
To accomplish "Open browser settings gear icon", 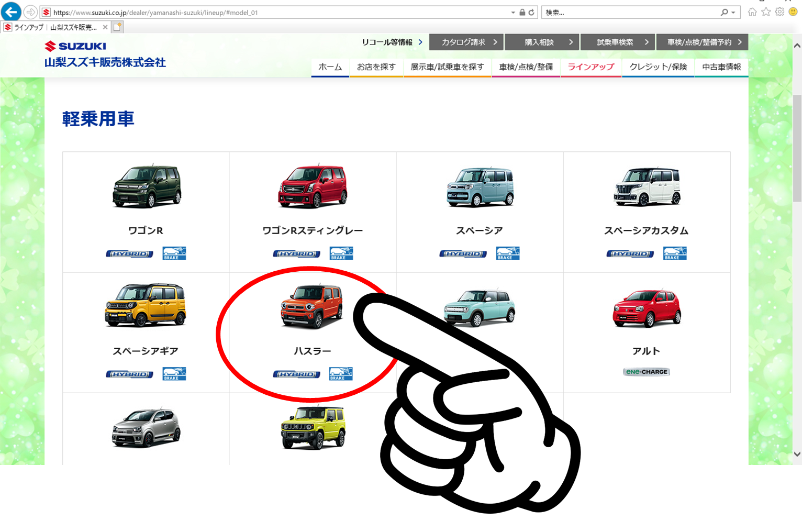I will [x=779, y=12].
